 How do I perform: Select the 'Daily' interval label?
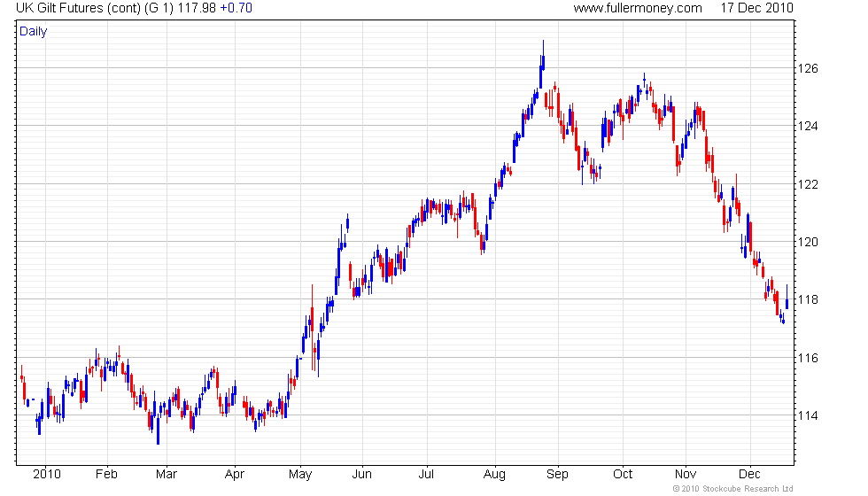point(34,32)
